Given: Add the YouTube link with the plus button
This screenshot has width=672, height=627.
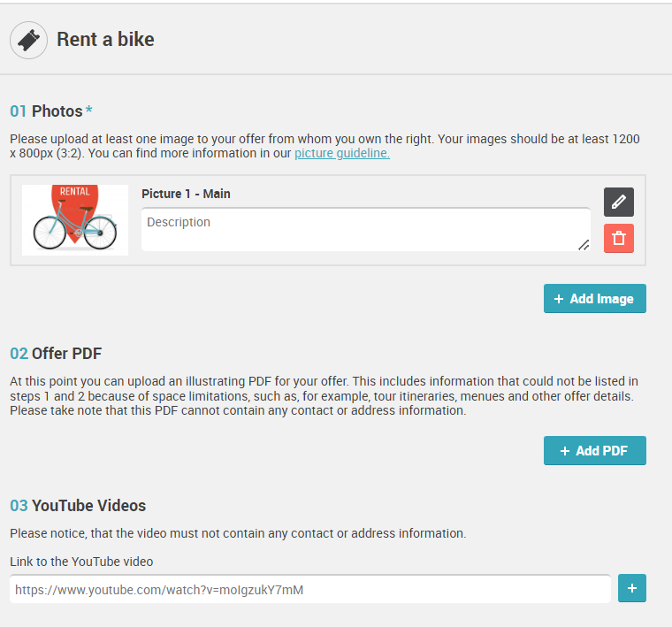Looking at the screenshot, I should point(631,588).
